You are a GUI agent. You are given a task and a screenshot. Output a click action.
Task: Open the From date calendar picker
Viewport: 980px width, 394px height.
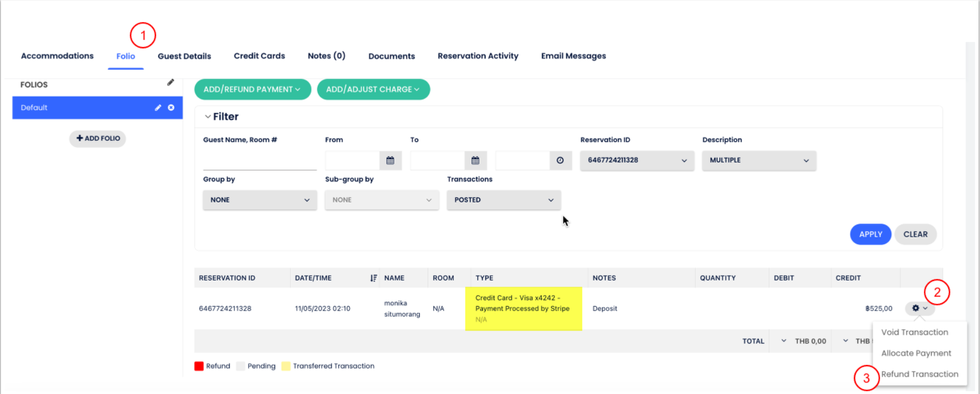[390, 161]
